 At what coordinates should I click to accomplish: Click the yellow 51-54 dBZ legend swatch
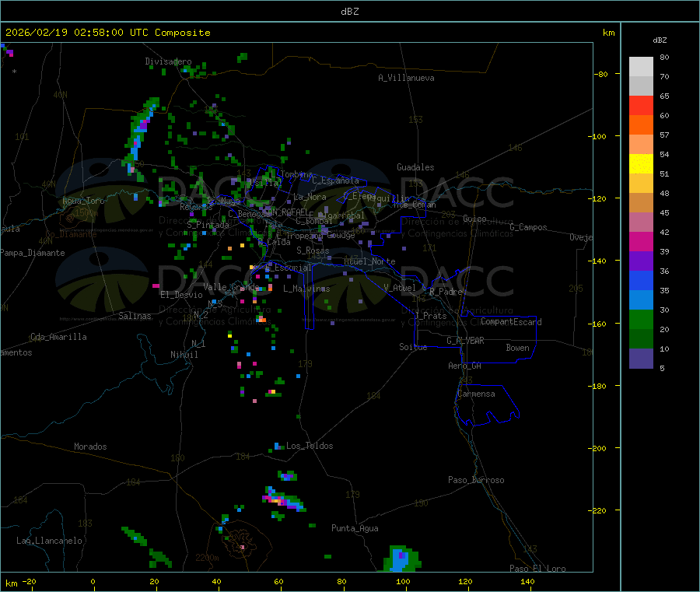(x=641, y=163)
